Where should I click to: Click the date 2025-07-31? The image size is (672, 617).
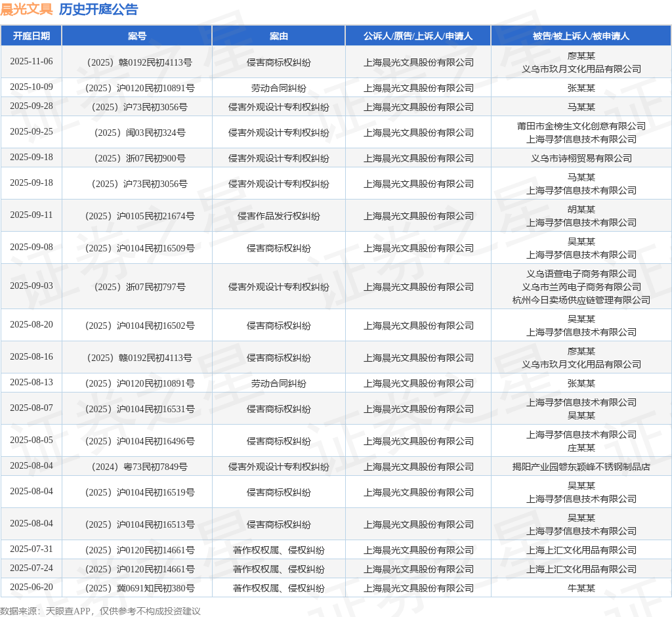pos(31,549)
